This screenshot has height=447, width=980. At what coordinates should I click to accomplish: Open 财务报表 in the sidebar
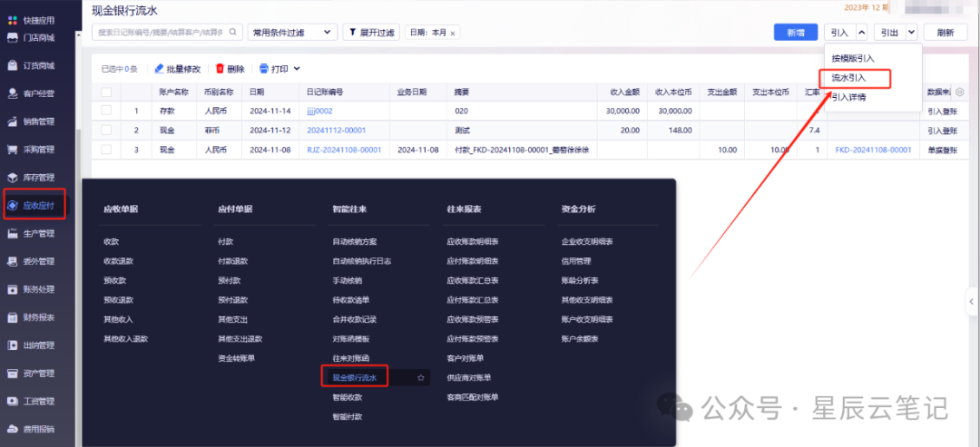click(38, 317)
